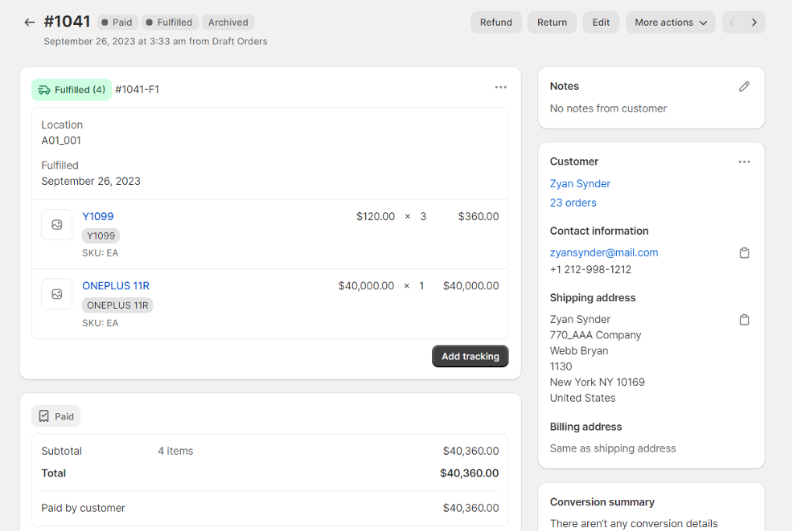Open customer Zyan Synder's profile
793x532 pixels.
[580, 183]
